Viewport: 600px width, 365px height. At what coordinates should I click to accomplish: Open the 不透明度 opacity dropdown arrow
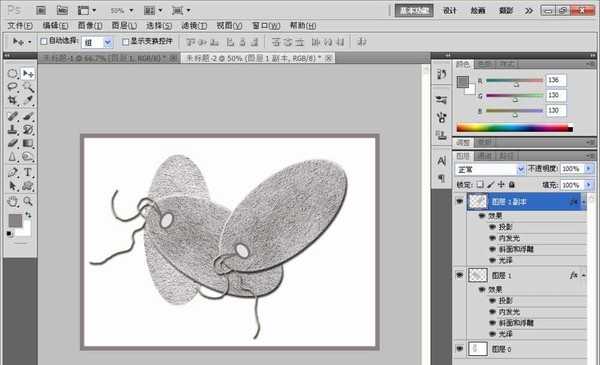tap(589, 169)
